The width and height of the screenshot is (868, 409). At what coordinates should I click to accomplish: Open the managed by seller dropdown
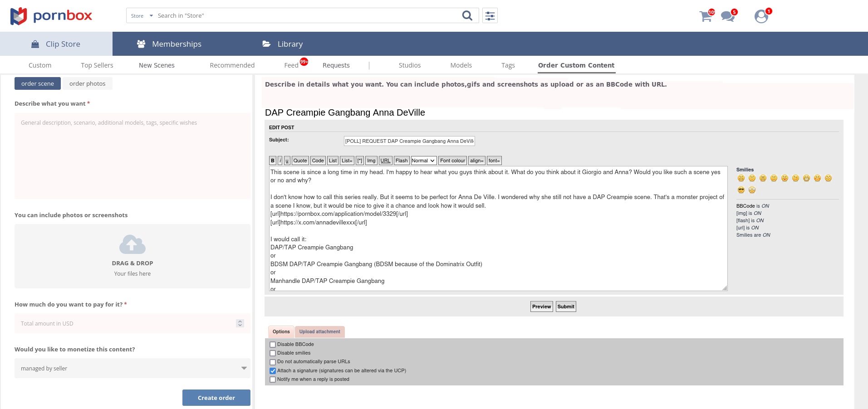[132, 368]
